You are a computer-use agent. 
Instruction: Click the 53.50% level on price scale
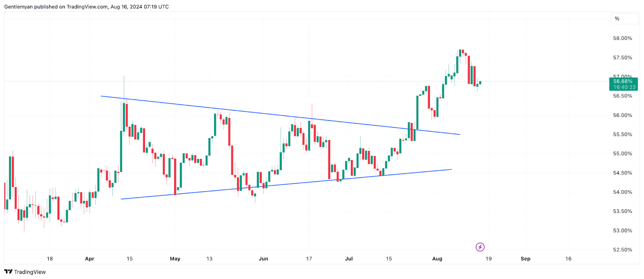click(x=622, y=211)
